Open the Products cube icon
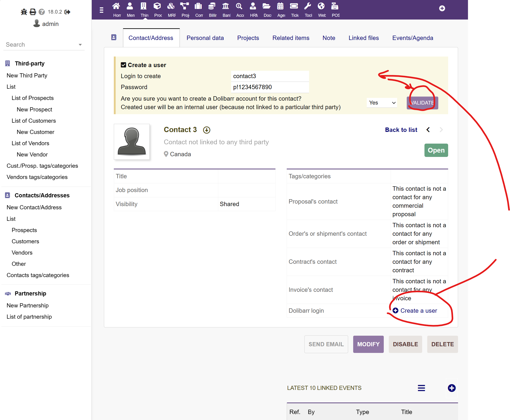 pos(158,6)
